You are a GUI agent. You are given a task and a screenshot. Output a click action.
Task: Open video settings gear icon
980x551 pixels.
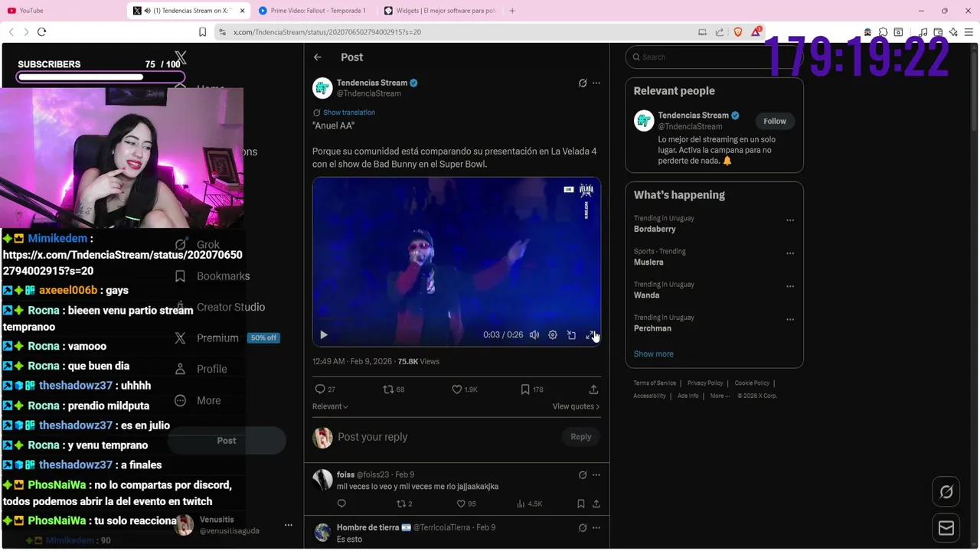(553, 335)
